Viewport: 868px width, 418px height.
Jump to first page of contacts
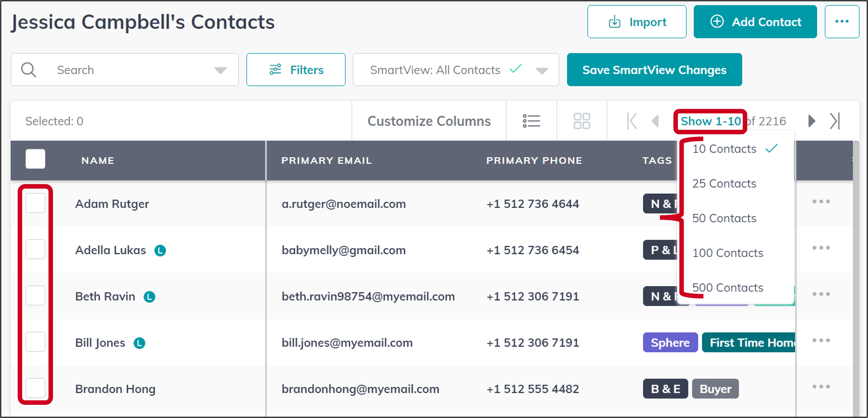point(632,121)
